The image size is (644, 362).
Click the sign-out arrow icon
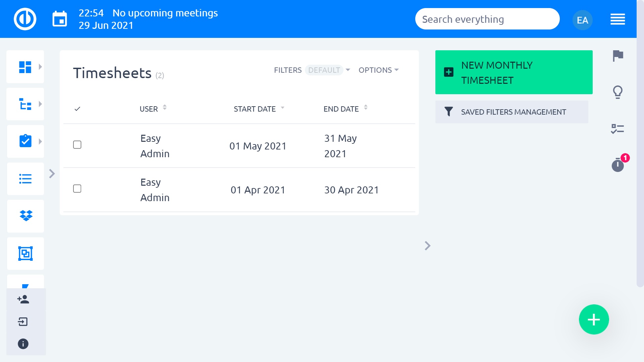pos(23,322)
